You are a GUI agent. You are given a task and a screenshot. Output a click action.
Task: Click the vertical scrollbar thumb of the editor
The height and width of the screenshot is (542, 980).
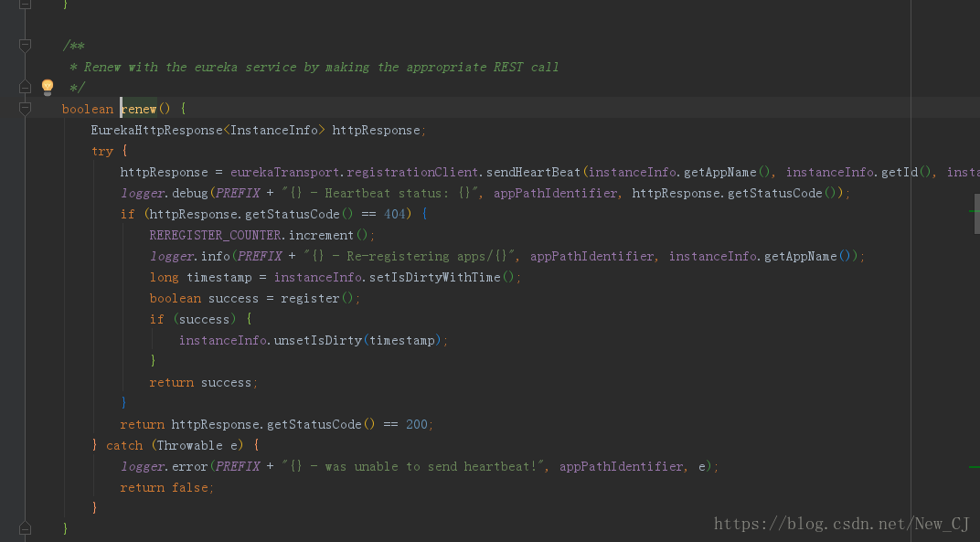click(x=977, y=213)
